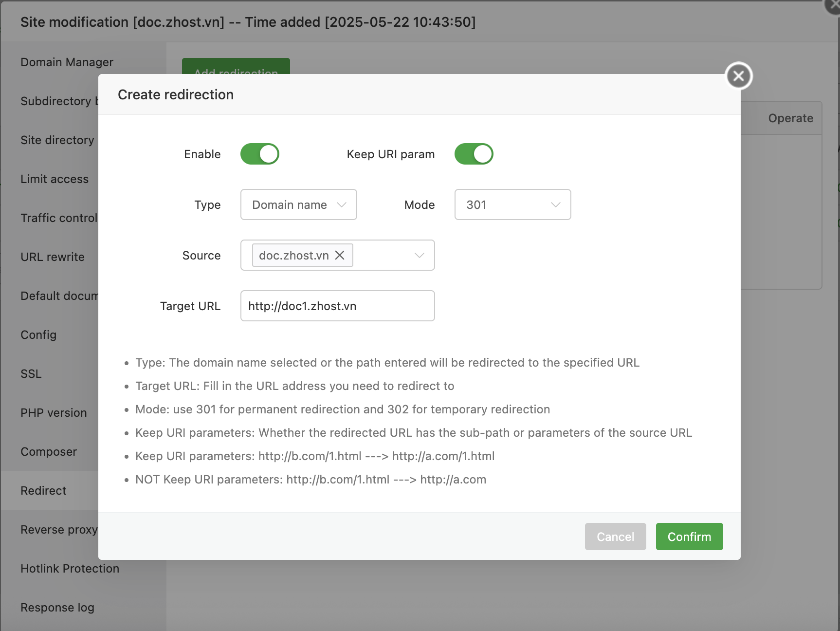The width and height of the screenshot is (840, 631).
Task: Select Hotlink Protection in sidebar
Action: (x=70, y=569)
